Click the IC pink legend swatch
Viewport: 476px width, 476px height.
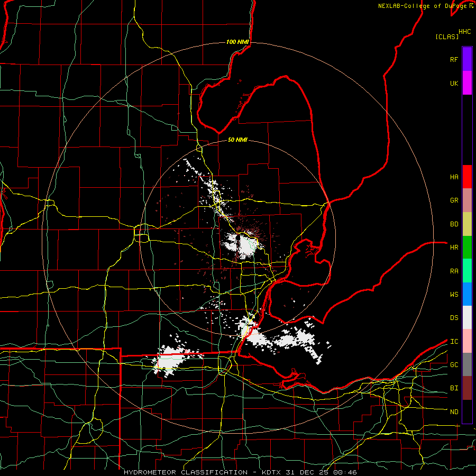467,341
